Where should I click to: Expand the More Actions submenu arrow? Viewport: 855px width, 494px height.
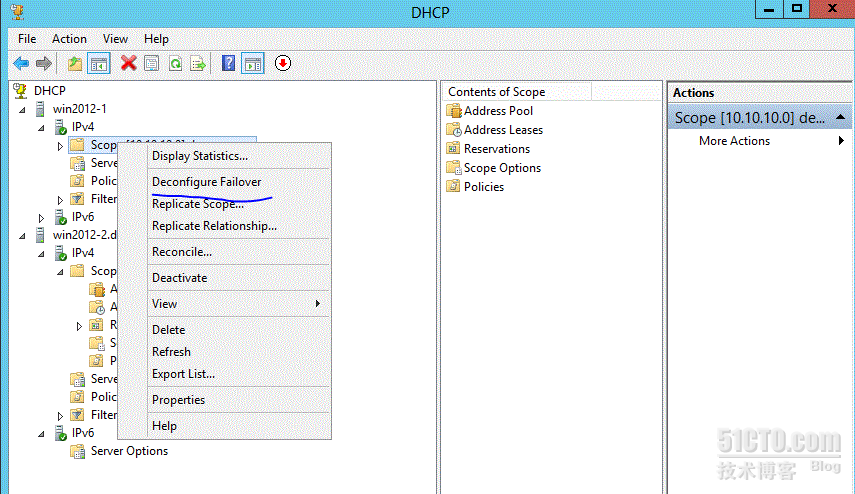[841, 141]
